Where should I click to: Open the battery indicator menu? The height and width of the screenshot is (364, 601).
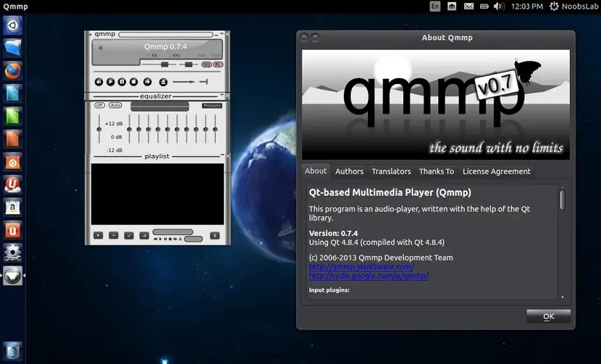point(484,6)
